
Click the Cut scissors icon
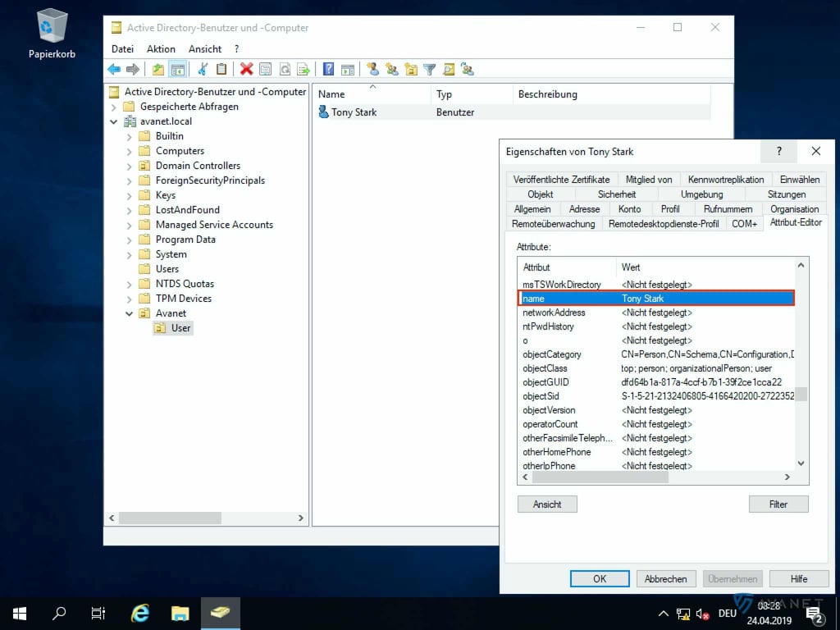(203, 69)
